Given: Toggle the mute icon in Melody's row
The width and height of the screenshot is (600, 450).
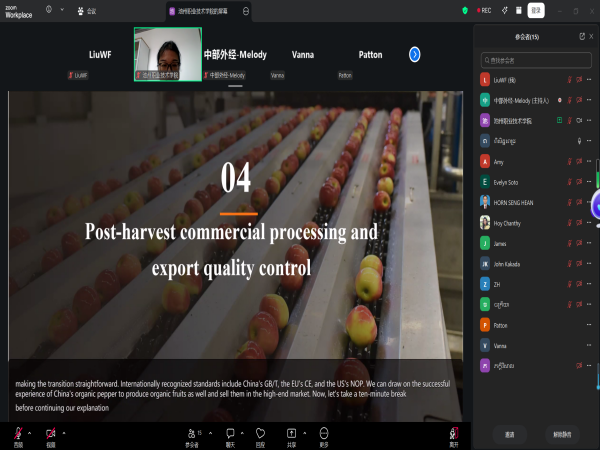Looking at the screenshot, I should 569,100.
